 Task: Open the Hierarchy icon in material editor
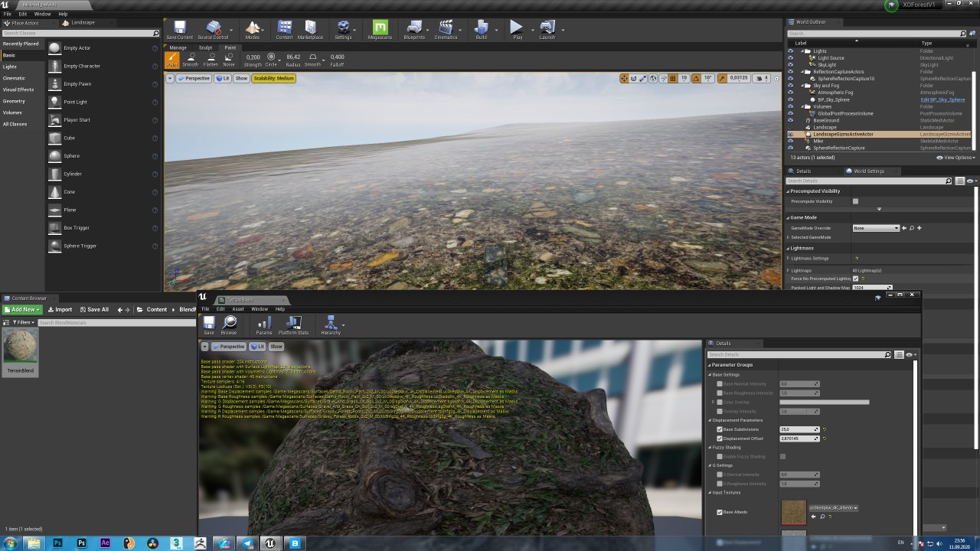[331, 325]
